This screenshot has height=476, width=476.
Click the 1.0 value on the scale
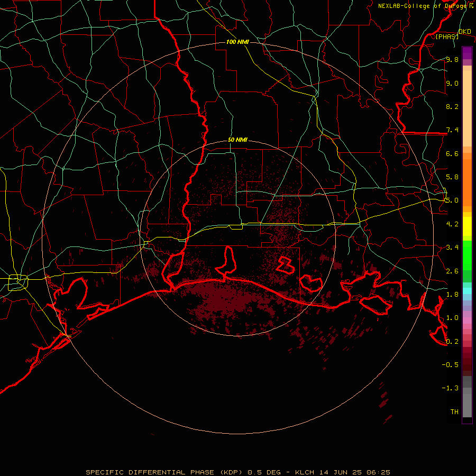452,318
